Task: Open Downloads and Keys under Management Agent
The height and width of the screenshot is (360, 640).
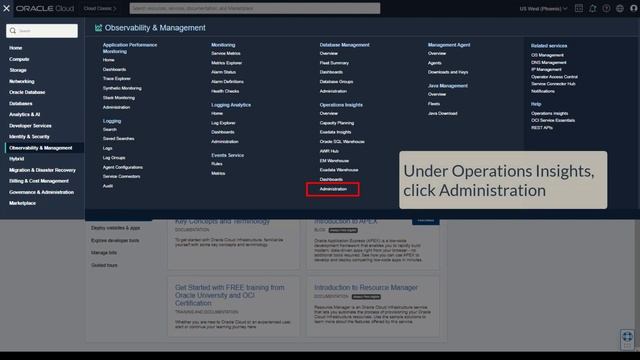Action: pos(448,72)
